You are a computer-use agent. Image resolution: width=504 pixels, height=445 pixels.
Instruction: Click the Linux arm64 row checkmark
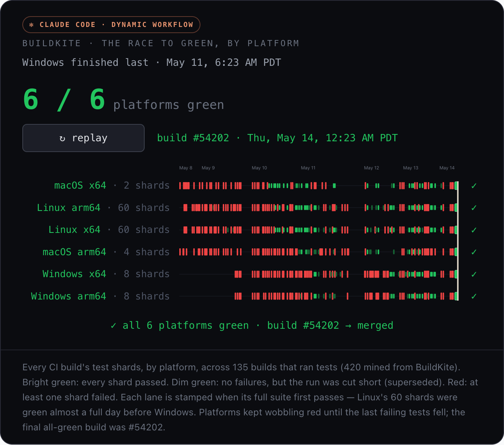pos(474,208)
